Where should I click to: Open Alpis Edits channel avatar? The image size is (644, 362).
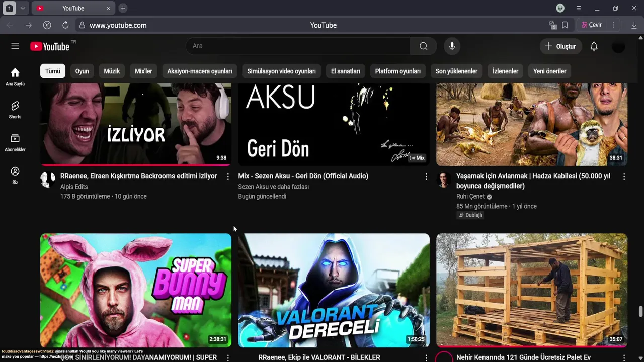click(x=48, y=179)
